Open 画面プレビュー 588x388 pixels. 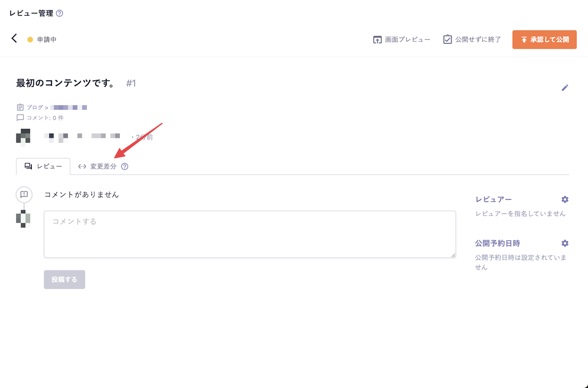pos(401,39)
